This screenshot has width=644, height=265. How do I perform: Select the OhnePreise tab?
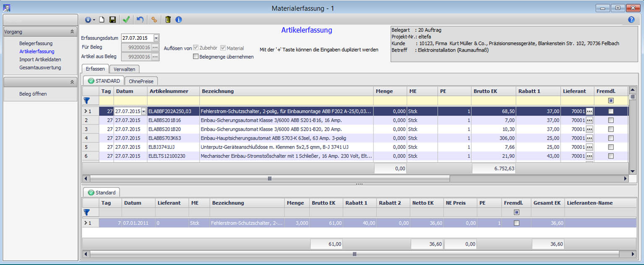141,81
